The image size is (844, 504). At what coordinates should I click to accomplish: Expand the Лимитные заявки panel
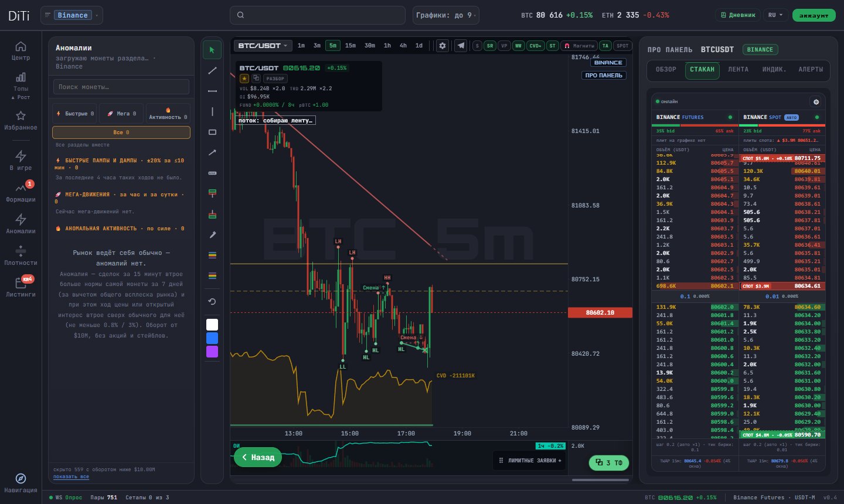coord(530,461)
